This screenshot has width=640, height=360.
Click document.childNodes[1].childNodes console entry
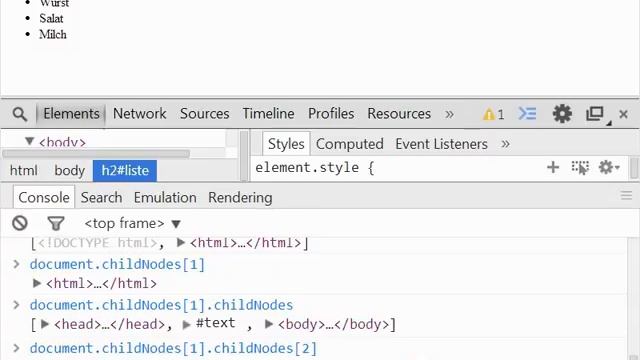[161, 305]
